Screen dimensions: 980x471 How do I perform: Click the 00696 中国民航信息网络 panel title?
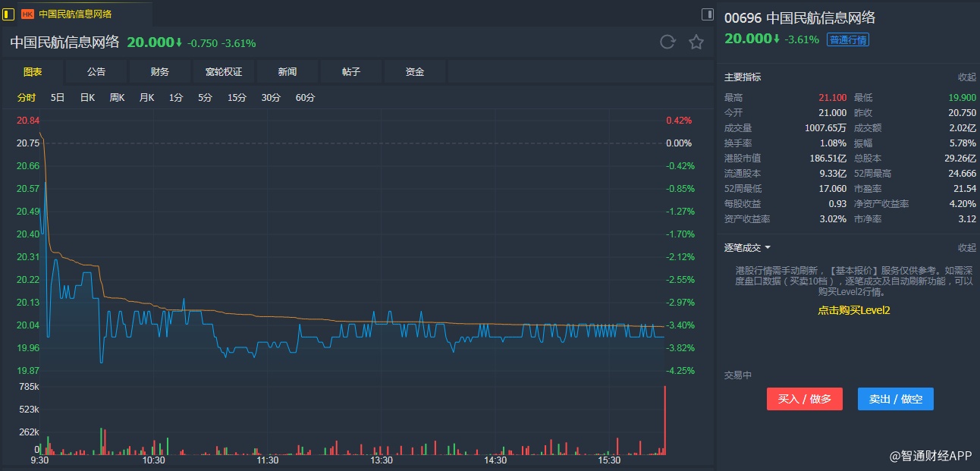pos(799,18)
